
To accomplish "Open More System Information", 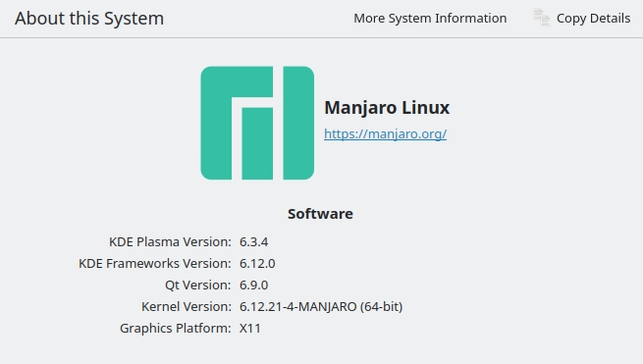I will pos(430,18).
